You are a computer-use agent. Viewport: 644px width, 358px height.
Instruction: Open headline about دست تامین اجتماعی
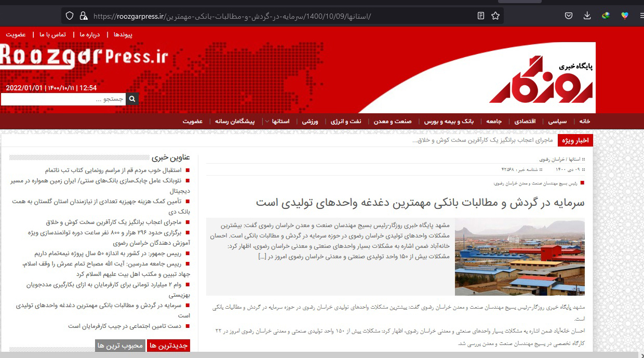coord(125,326)
